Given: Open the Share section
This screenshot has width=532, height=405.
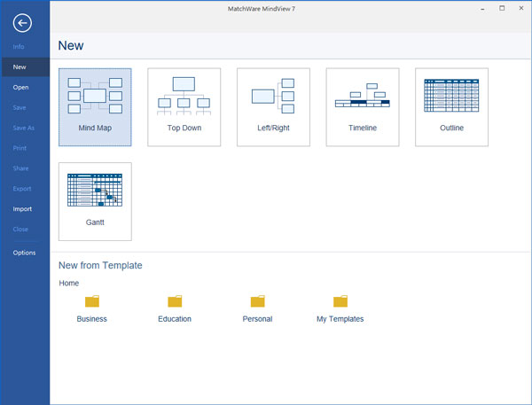Looking at the screenshot, I should pyautogui.click(x=20, y=168).
